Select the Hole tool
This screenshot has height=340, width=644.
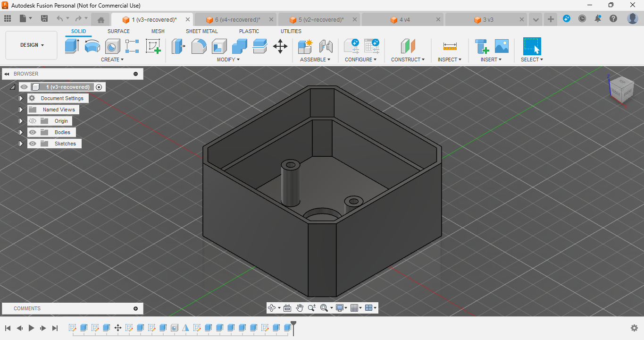point(112,46)
